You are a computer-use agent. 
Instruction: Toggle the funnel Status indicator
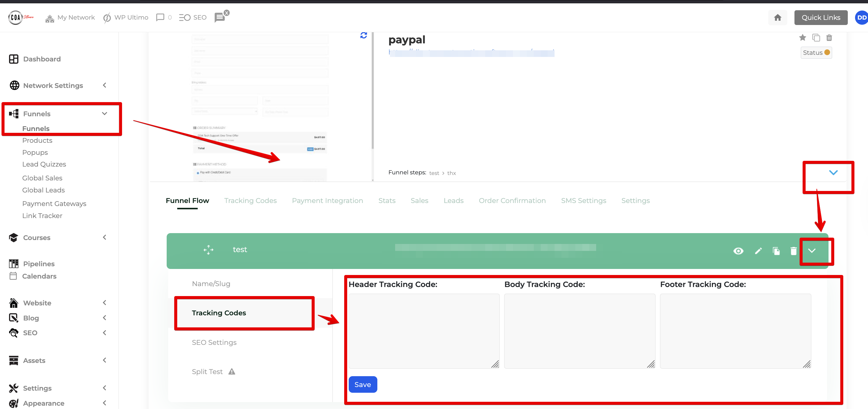(816, 52)
